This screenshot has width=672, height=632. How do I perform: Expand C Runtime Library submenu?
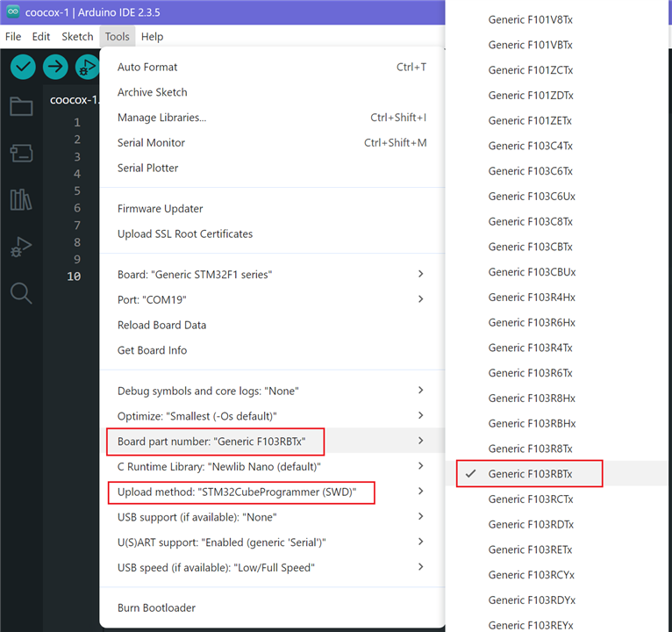click(x=272, y=466)
